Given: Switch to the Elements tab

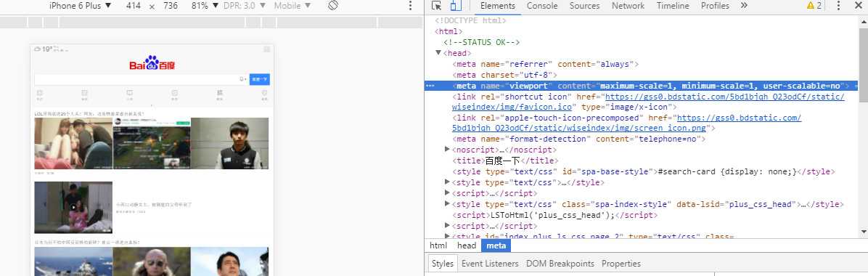Looking at the screenshot, I should (x=498, y=6).
